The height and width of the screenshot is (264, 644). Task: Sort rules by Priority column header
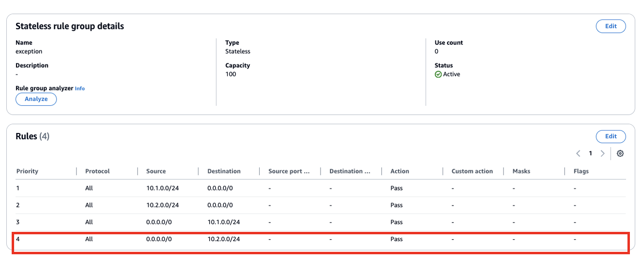tap(27, 171)
